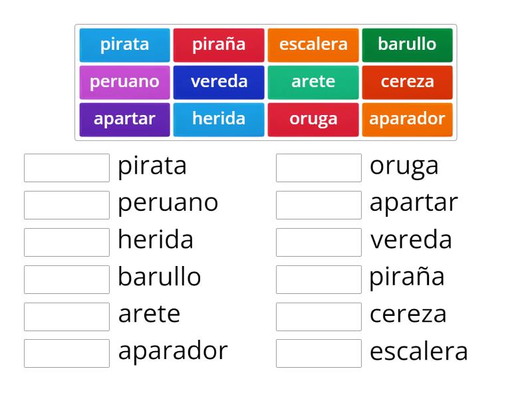Choose the purple peruano tile

pyautogui.click(x=124, y=82)
